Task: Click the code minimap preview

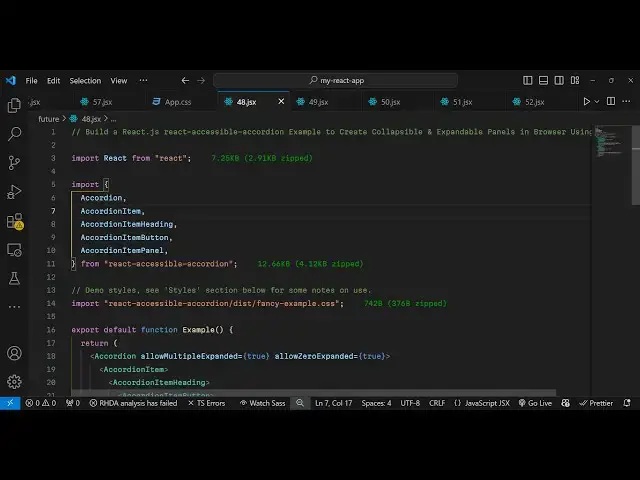Action: 609,142
